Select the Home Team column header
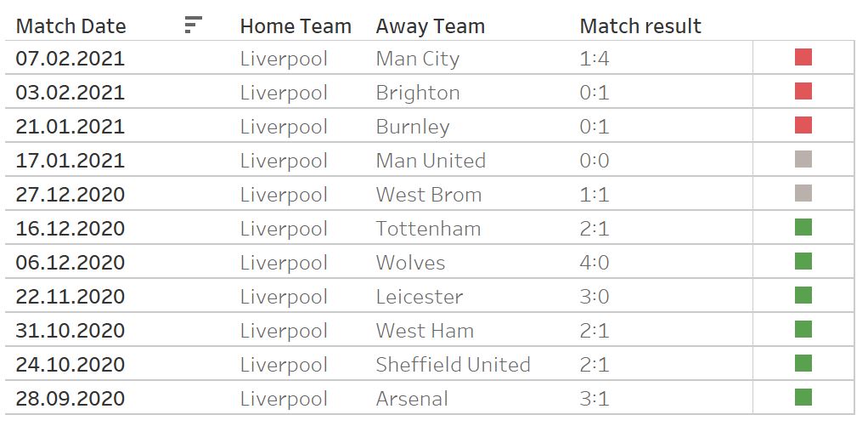Viewport: 868px width, 426px height. (x=296, y=26)
